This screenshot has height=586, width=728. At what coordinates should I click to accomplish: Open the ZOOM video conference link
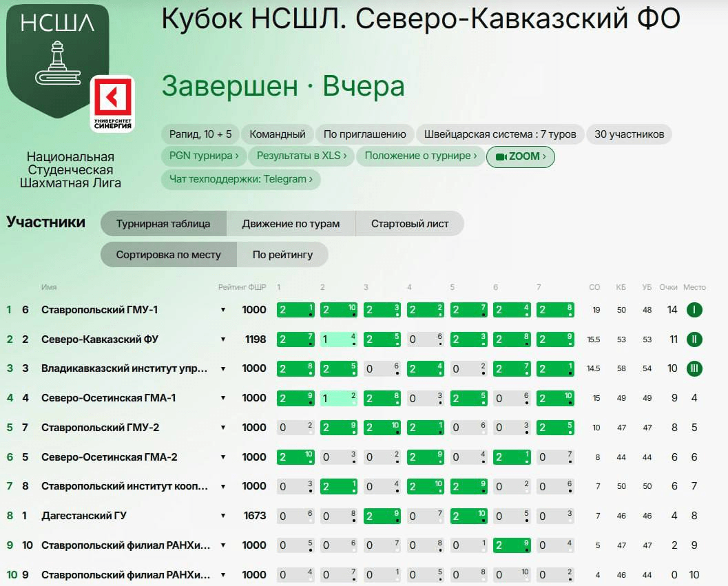[521, 156]
